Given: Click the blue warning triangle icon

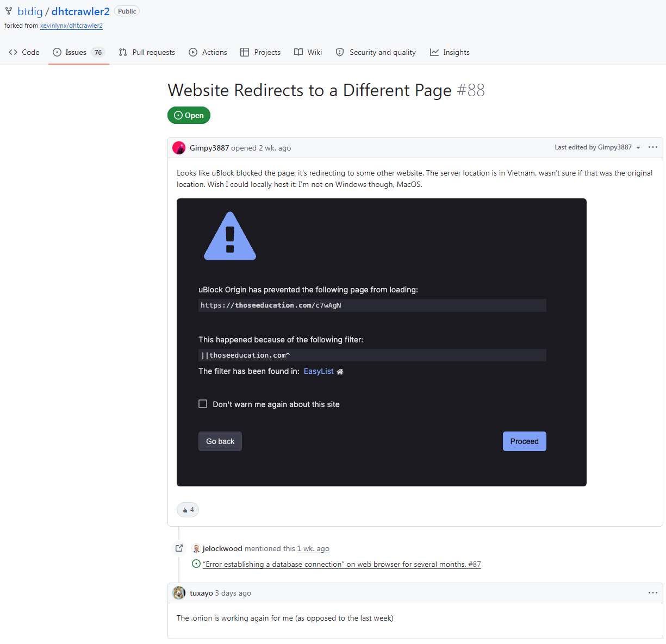Looking at the screenshot, I should 230,236.
